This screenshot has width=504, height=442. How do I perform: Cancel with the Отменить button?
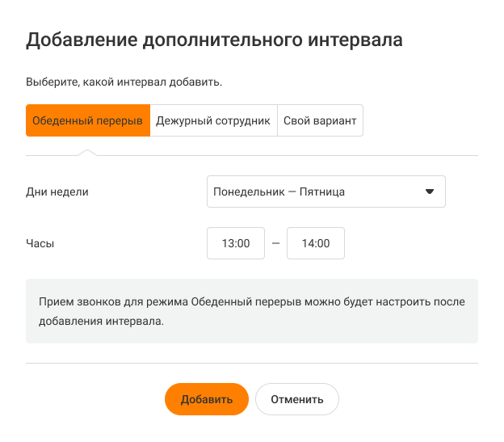(297, 399)
